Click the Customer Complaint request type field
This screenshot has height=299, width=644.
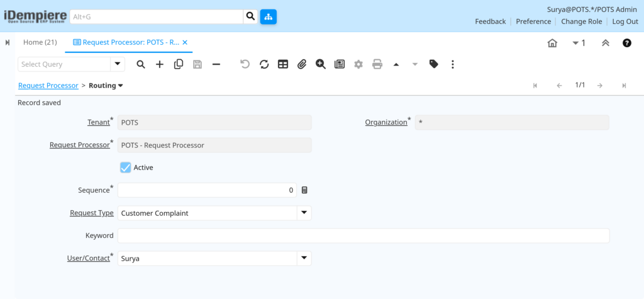pos(207,213)
